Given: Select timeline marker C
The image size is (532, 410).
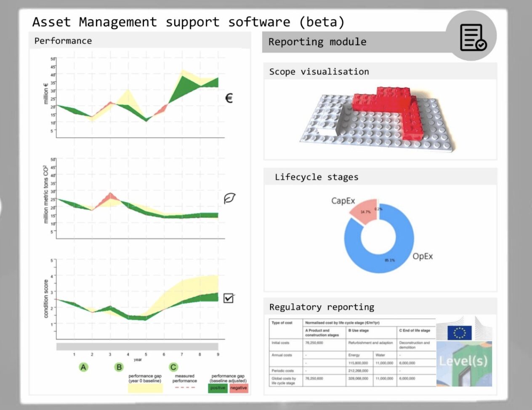Looking at the screenshot, I should tap(173, 367).
